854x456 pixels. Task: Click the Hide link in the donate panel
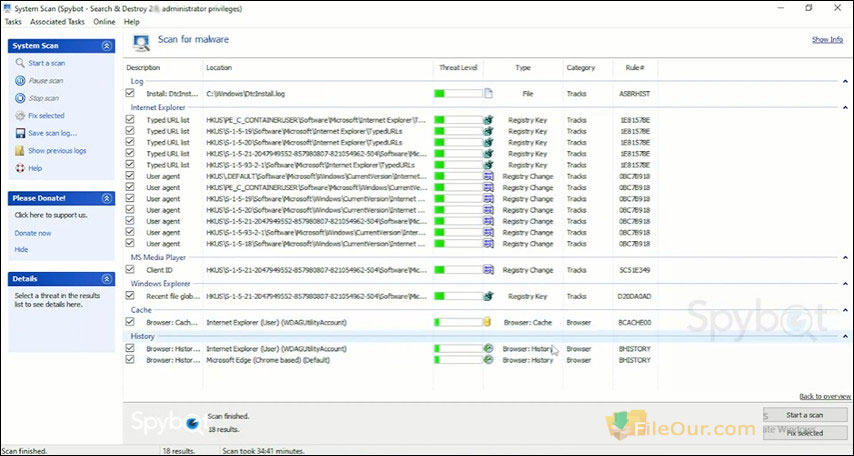pos(21,250)
